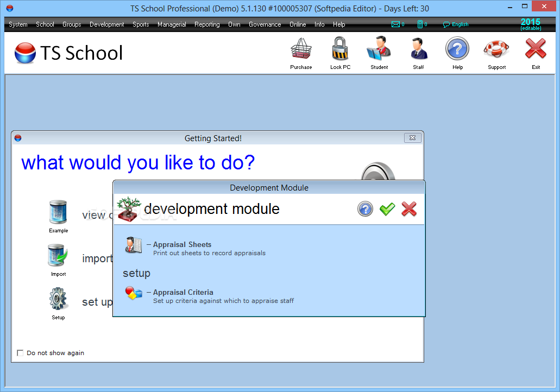Open the Help menu in menu bar
This screenshot has height=392, width=560.
coord(339,24)
